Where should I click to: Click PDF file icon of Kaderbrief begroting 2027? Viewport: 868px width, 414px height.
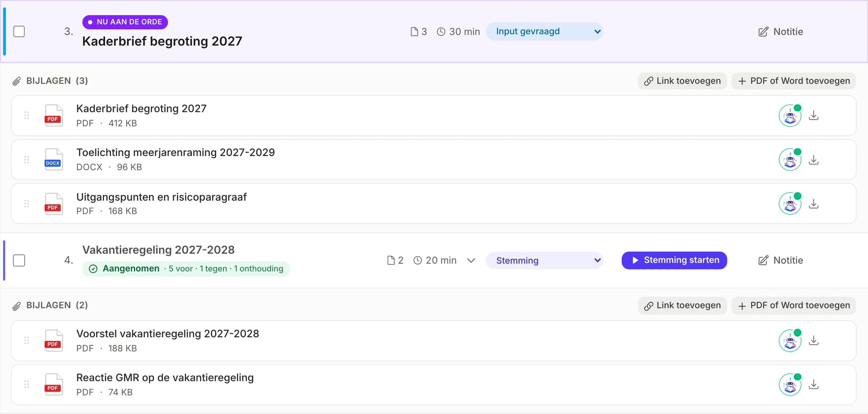[54, 115]
